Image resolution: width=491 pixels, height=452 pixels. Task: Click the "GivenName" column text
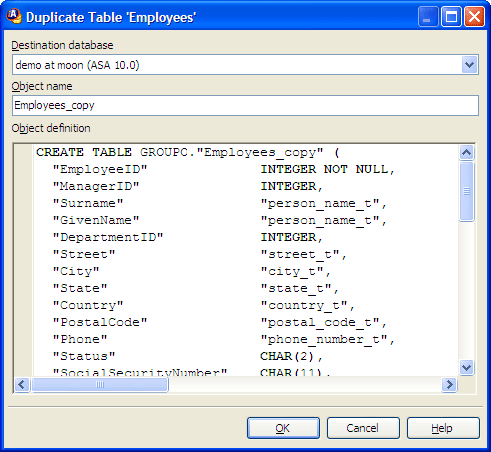point(96,220)
